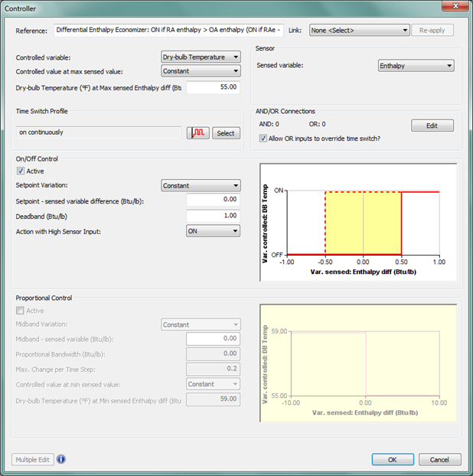Viewport: 473px width, 476px height.
Task: Click Setpoint sensed variable difference 0.00 field
Action: (213, 200)
